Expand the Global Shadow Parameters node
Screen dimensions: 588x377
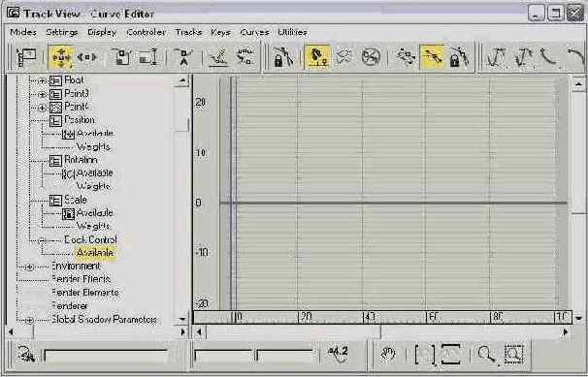pos(29,321)
